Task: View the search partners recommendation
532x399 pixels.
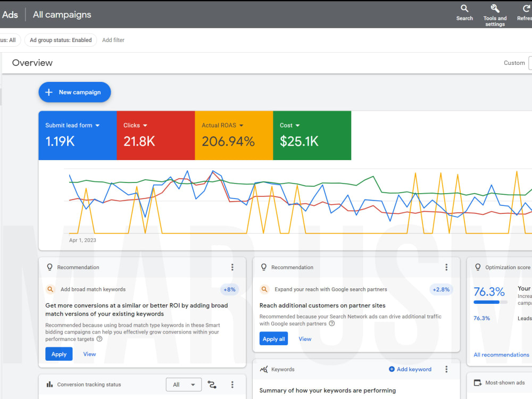Action: 305,338
